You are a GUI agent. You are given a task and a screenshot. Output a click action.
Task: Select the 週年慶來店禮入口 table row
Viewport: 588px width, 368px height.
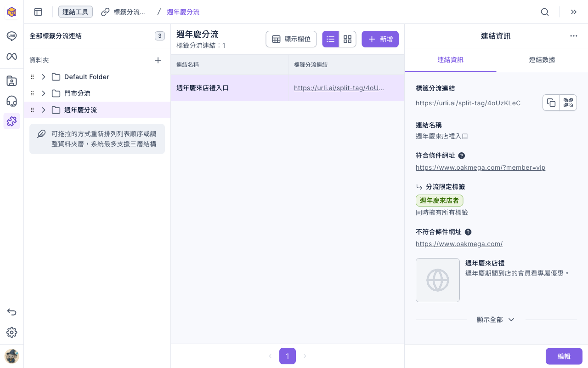[x=288, y=88]
